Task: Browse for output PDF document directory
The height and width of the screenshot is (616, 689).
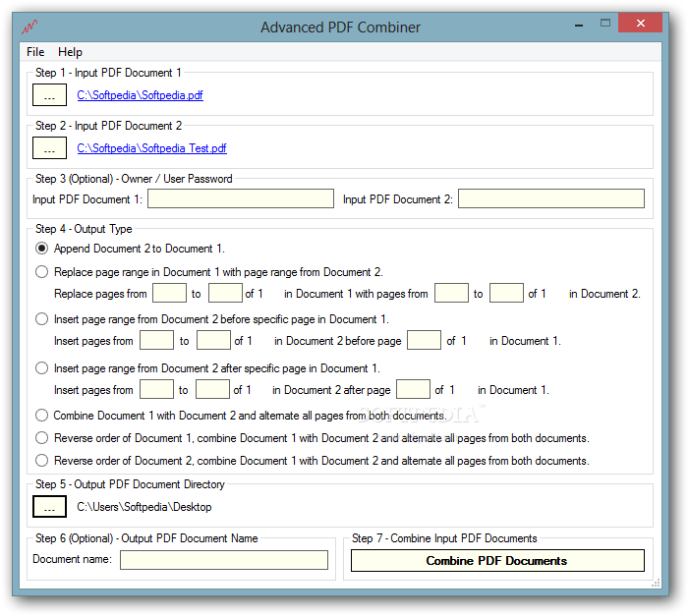Action: pos(50,507)
